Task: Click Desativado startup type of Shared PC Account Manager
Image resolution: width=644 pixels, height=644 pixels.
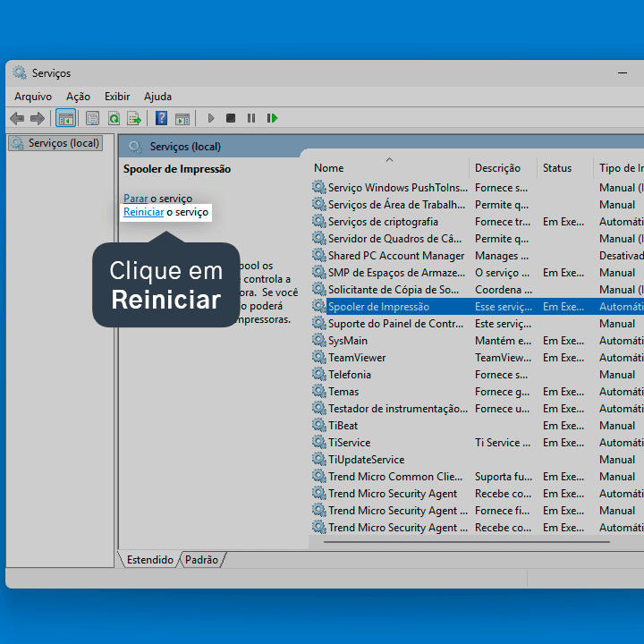Action: point(622,256)
